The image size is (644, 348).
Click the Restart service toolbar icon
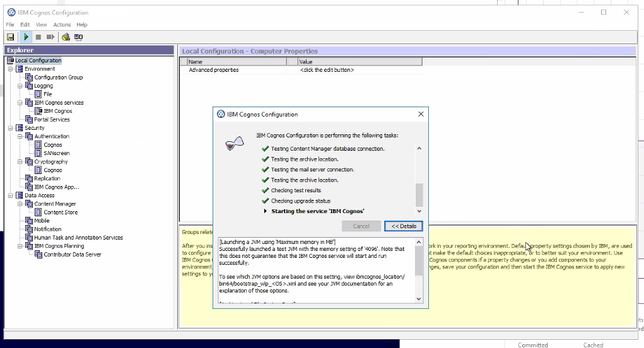[x=50, y=37]
